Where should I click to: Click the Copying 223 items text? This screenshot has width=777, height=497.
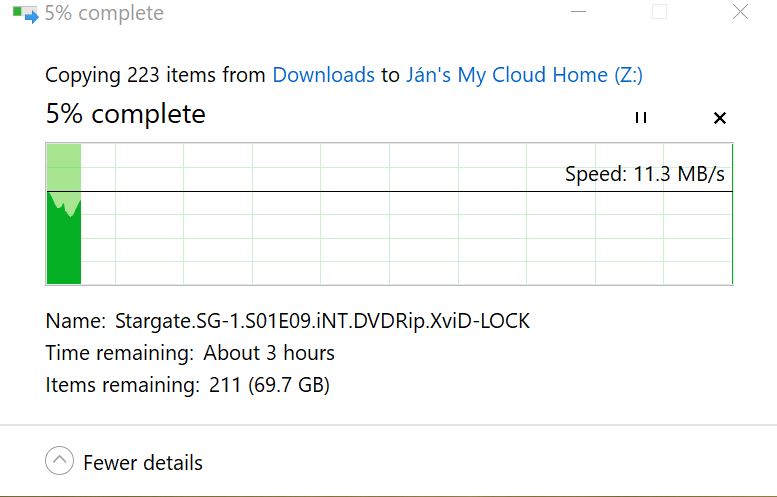click(155, 75)
